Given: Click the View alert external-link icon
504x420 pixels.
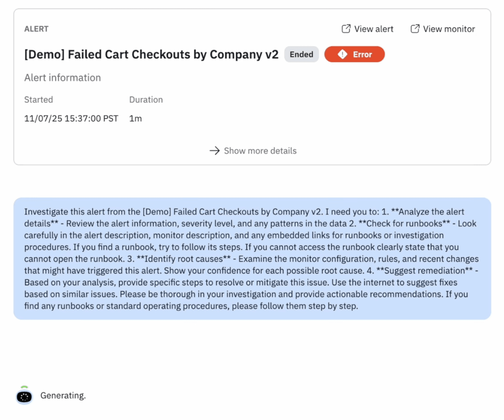Looking at the screenshot, I should [x=346, y=29].
